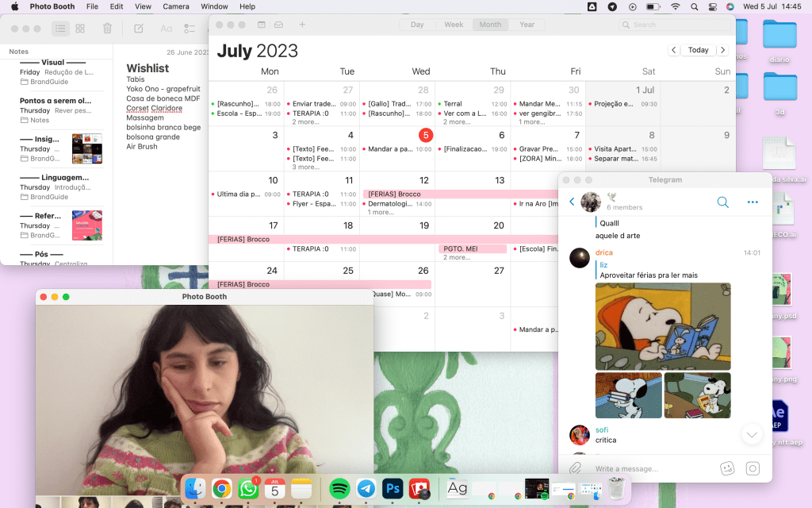Viewport: 812px width, 508px height.
Task: Switch Notes to gallery view
Action: click(80, 29)
